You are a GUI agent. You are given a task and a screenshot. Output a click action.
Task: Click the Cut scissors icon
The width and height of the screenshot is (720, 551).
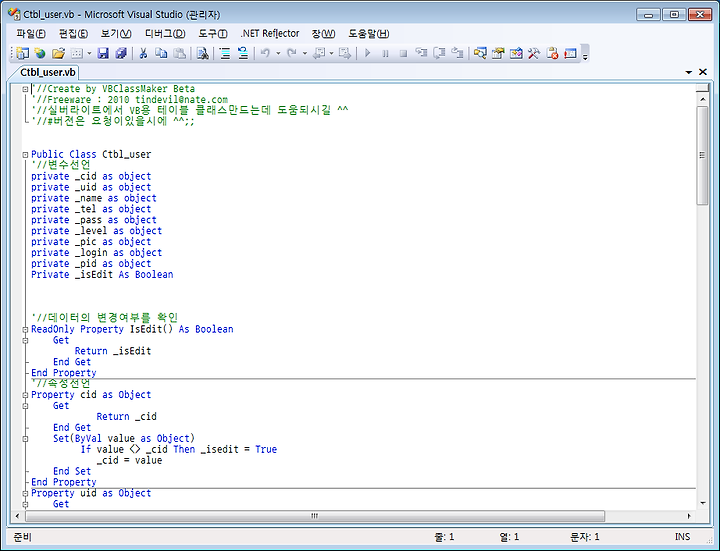click(143, 53)
